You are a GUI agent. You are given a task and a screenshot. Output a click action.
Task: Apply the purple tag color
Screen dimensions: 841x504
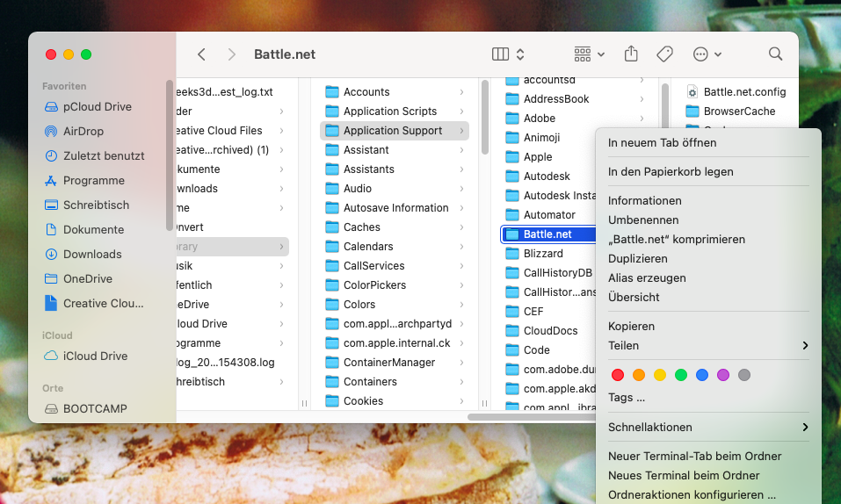point(723,375)
